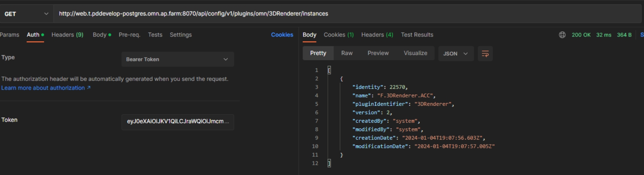Screen dimensions: 644x175
Task: Go to the Pre-req. tab
Action: [x=129, y=35]
